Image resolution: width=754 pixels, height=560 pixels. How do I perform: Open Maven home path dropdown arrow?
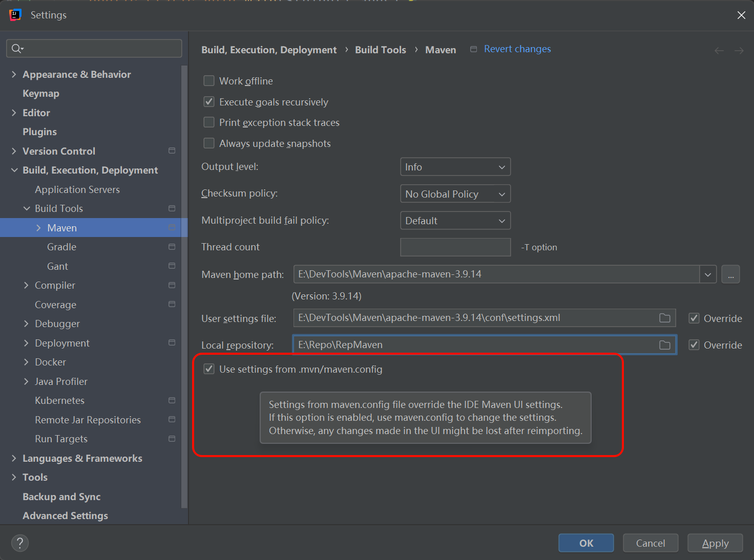(708, 274)
